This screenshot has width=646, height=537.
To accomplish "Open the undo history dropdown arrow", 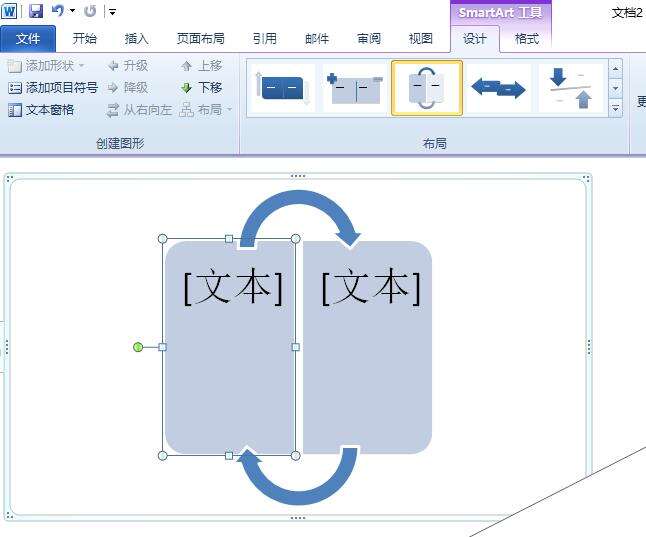I will click(73, 11).
